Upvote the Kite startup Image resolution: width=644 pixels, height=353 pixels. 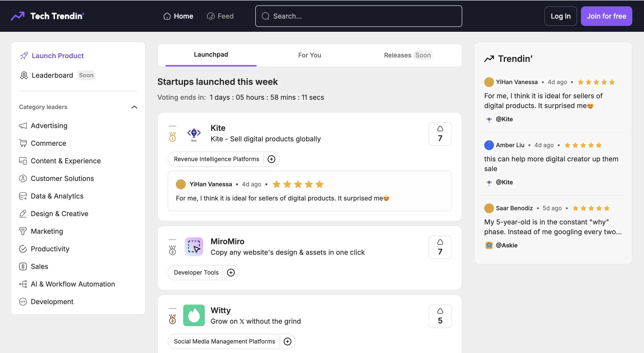(440, 134)
